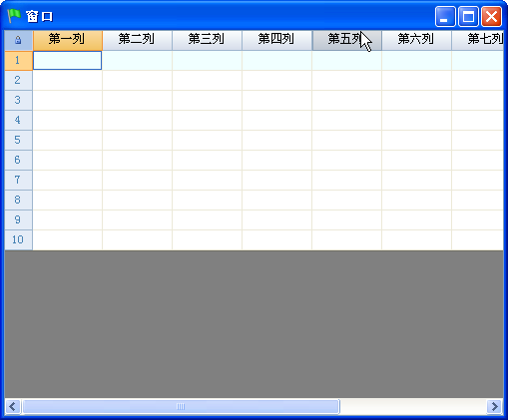508x420 pixels.
Task: Click the left scroll arrow
Action: pyautogui.click(x=13, y=406)
